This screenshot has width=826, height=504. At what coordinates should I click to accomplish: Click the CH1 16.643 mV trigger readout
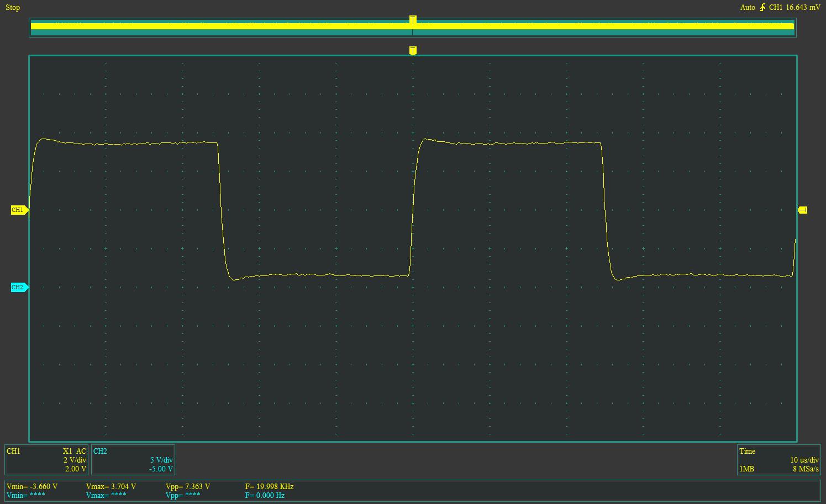click(x=795, y=8)
